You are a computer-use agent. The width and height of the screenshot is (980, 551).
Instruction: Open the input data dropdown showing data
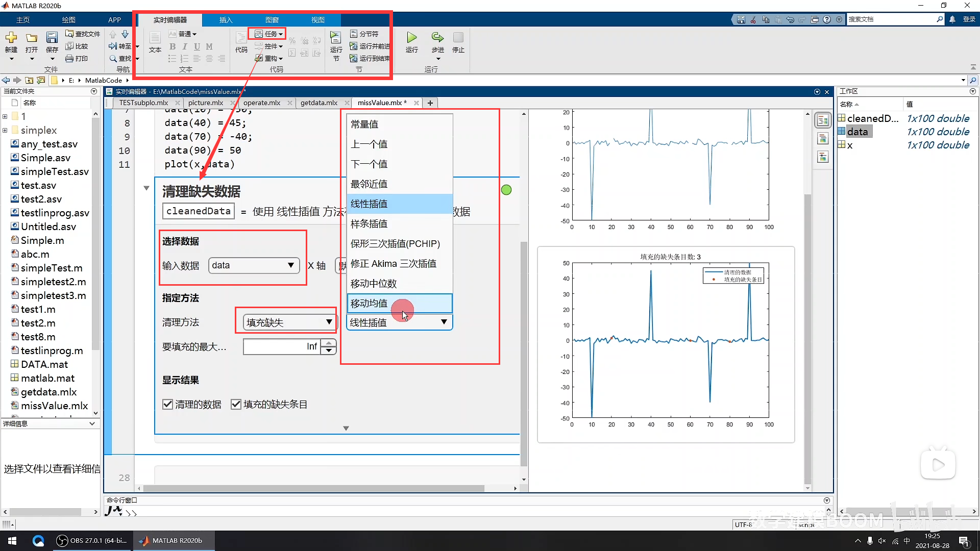(254, 265)
